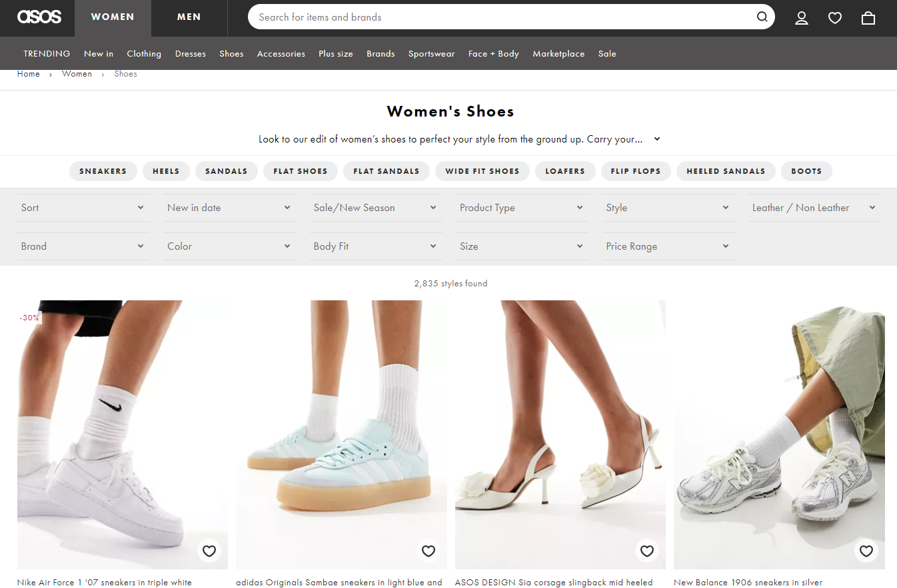The width and height of the screenshot is (897, 588).
Task: Expand the Sale/New Season filter
Action: [375, 208]
